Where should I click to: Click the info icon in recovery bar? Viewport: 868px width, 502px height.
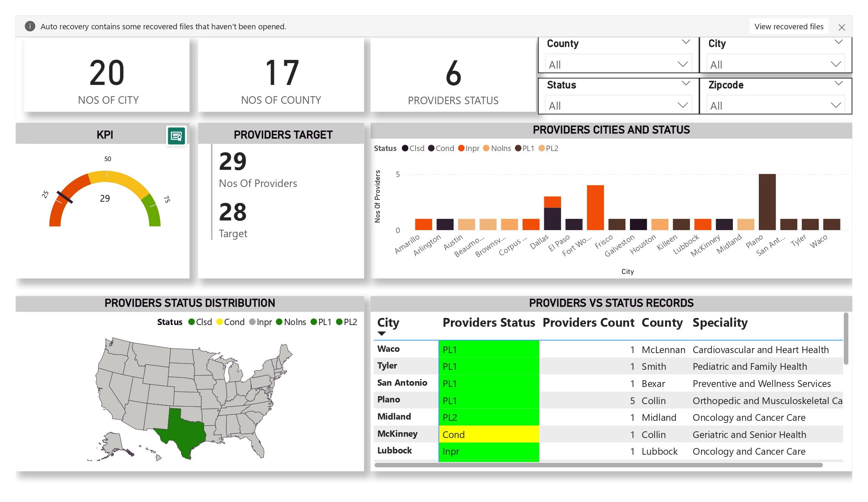click(x=30, y=26)
